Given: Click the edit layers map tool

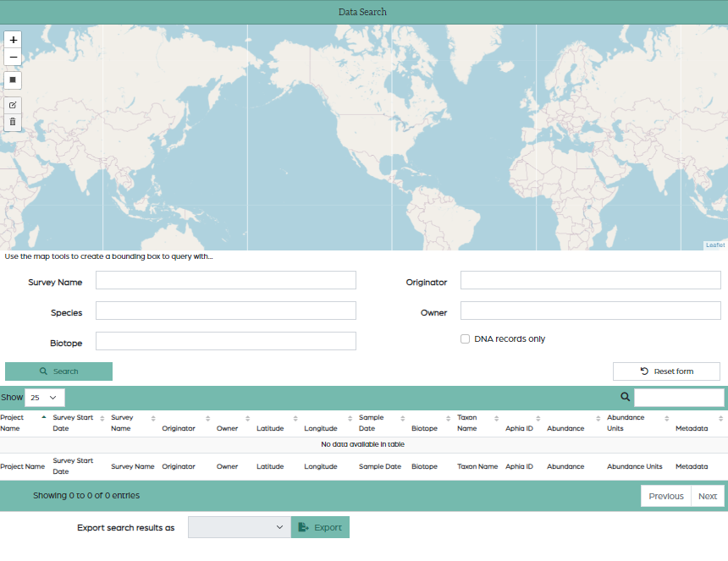Looking at the screenshot, I should click(x=13, y=105).
